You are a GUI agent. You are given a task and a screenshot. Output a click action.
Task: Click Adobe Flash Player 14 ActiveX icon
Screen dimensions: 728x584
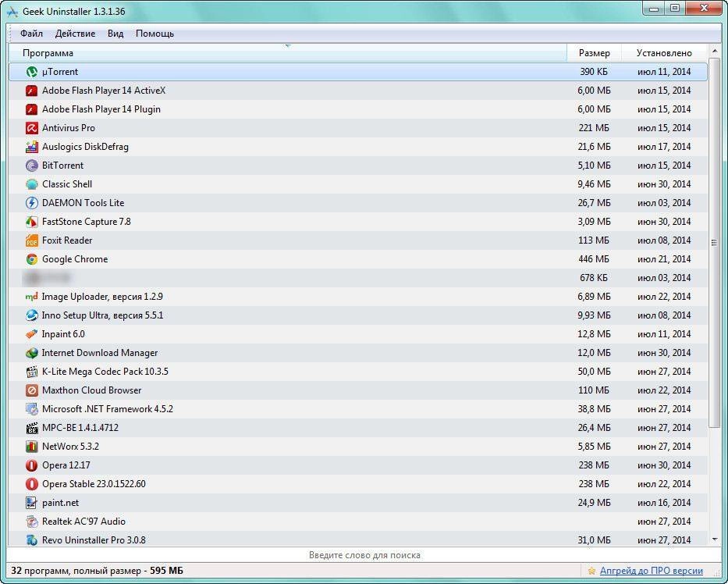coord(31,91)
